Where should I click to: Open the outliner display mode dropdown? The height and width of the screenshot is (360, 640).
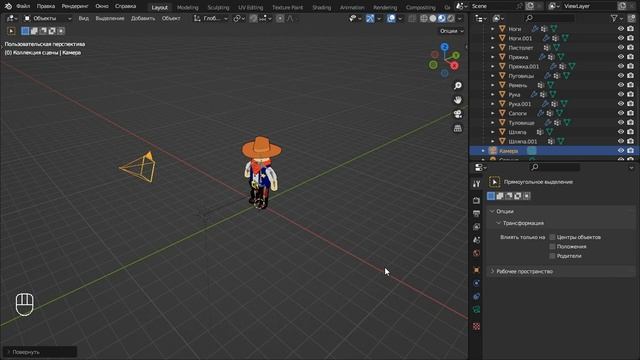(x=499, y=18)
